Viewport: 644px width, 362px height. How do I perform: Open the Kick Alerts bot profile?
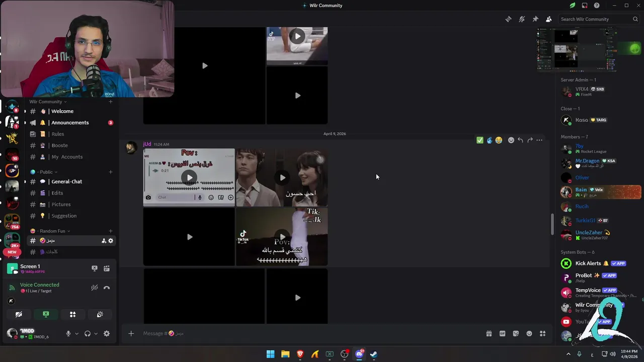(601, 263)
